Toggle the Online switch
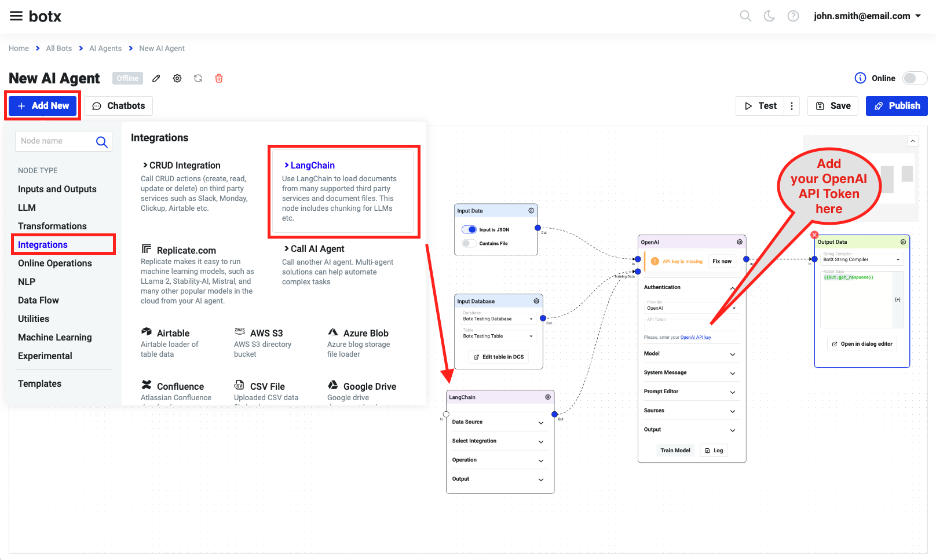Image resolution: width=936 pixels, height=560 pixels. point(915,78)
